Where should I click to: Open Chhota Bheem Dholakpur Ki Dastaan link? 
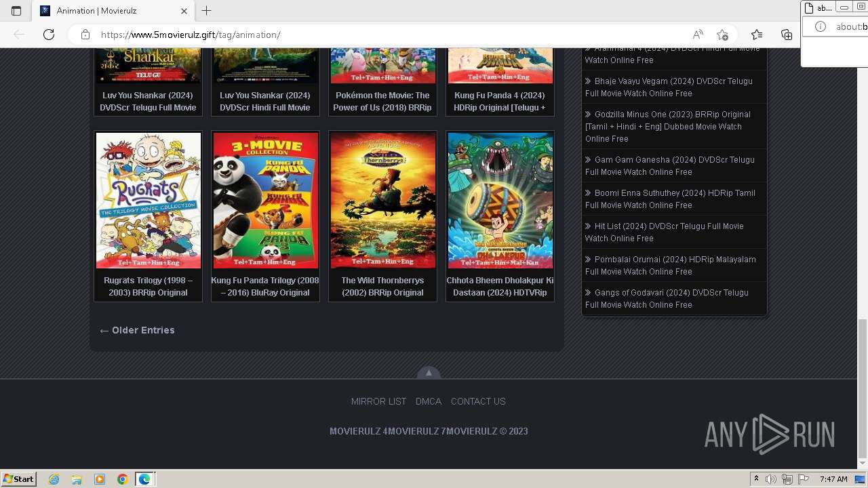500,286
